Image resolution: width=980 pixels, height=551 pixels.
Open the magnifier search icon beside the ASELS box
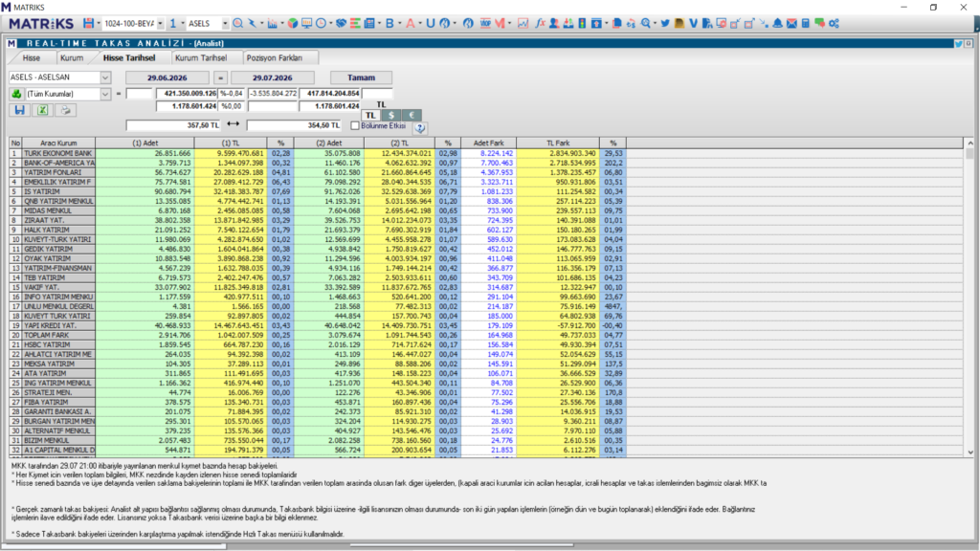pos(237,23)
